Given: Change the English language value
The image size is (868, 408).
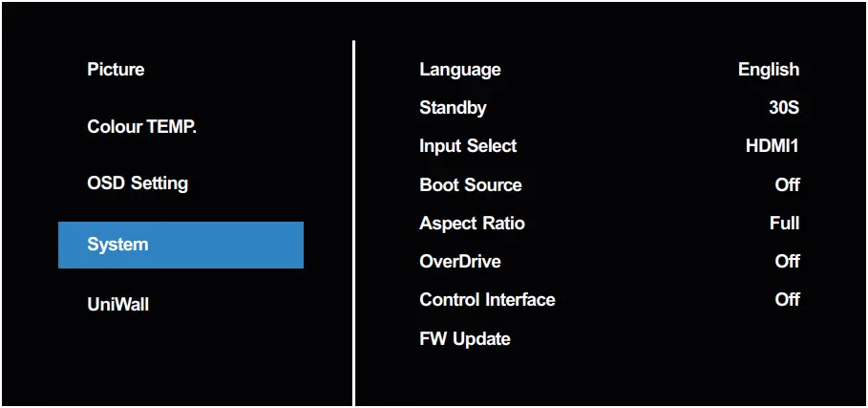Looking at the screenshot, I should [x=768, y=70].
